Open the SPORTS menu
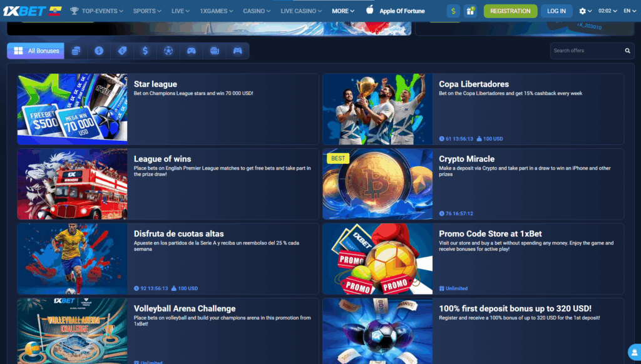 [147, 11]
